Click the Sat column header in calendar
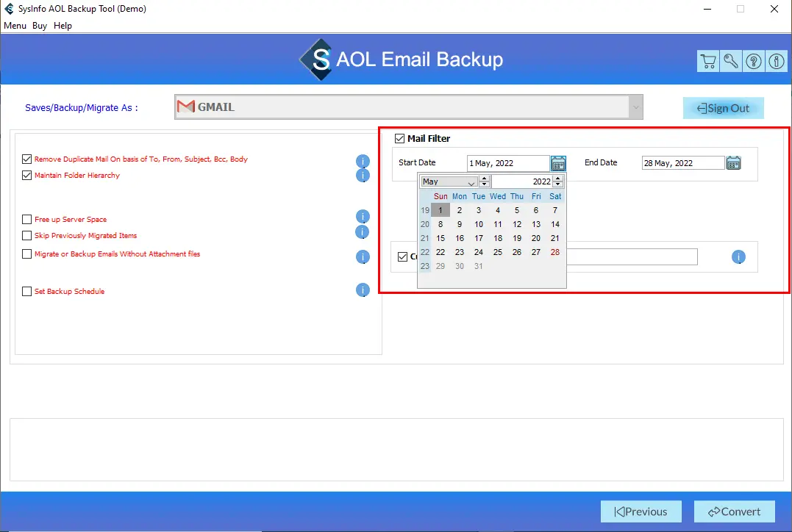This screenshot has width=792, height=532. click(555, 196)
